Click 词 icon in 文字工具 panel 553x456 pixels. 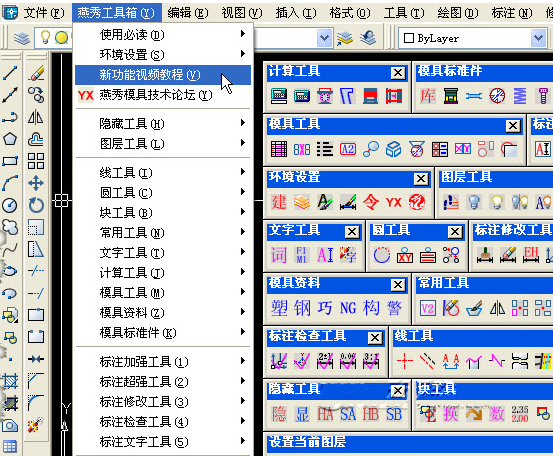[x=279, y=255]
